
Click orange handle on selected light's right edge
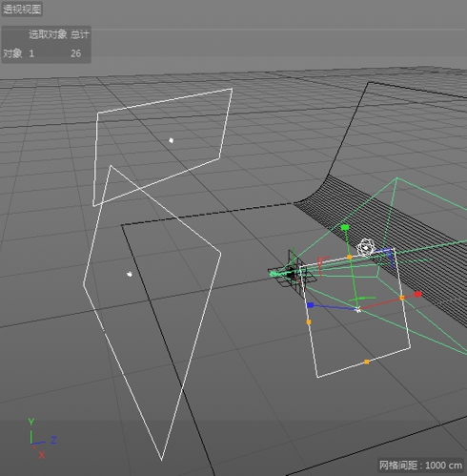[x=402, y=298]
